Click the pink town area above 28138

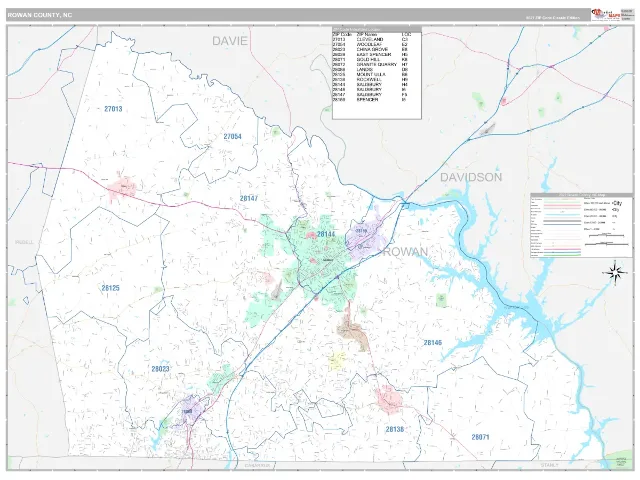coord(389,399)
